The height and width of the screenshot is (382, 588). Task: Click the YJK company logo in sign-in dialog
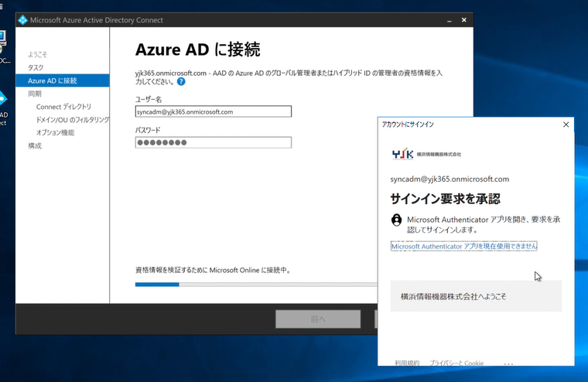[x=426, y=154]
